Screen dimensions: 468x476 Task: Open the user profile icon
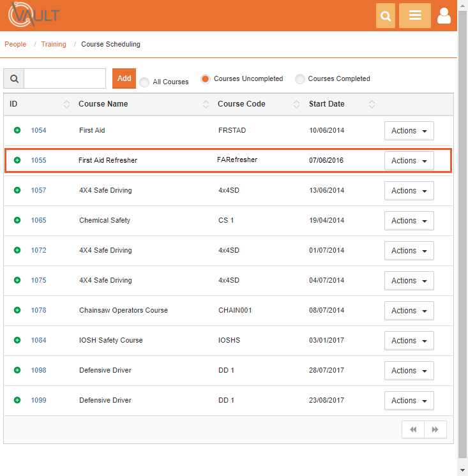(444, 16)
